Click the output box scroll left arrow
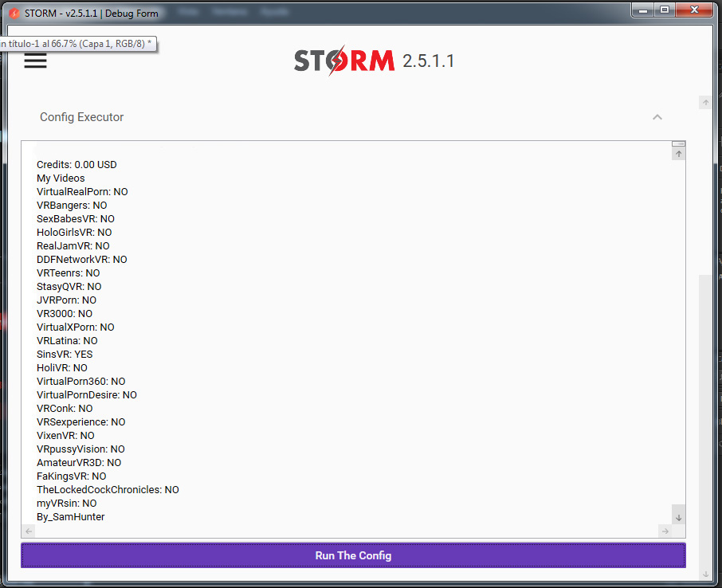This screenshot has height=588, width=722. (x=29, y=531)
